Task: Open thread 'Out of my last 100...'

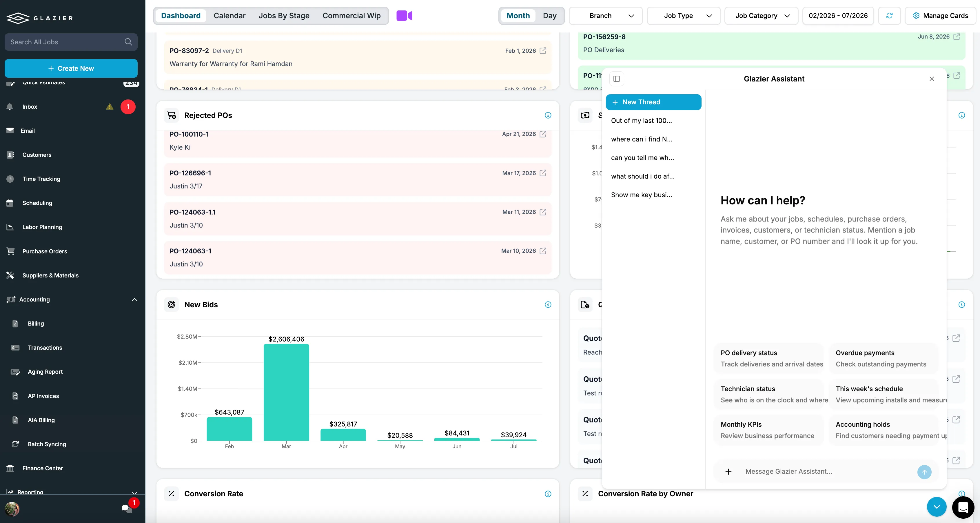Action: (x=653, y=121)
